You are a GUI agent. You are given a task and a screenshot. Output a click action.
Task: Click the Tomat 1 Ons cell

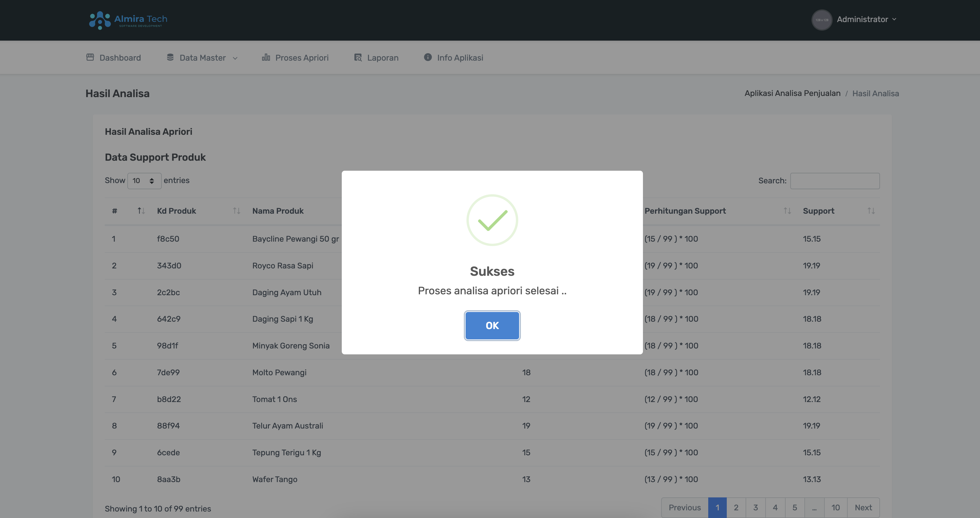(274, 399)
